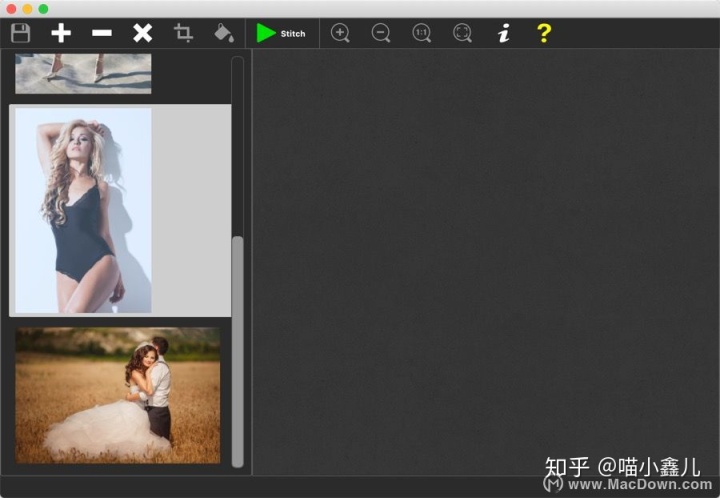Image resolution: width=720 pixels, height=498 pixels.
Task: Clear all images with the X icon
Action: [x=142, y=33]
